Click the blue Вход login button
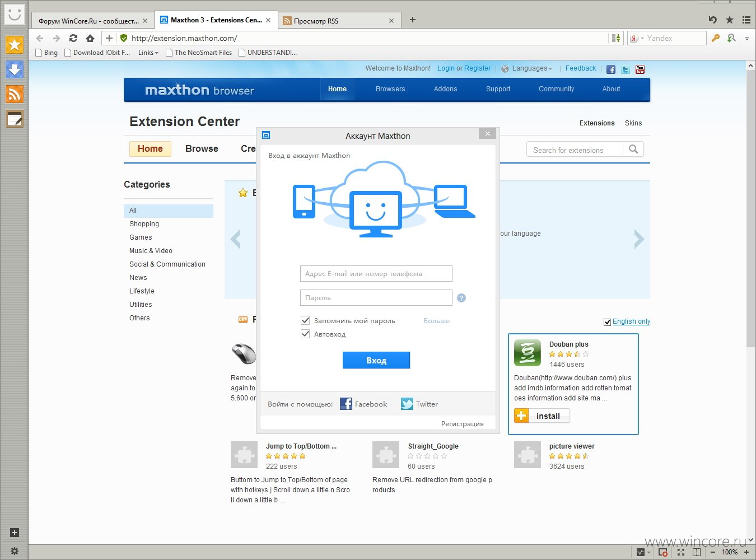The image size is (756, 560). point(376,360)
